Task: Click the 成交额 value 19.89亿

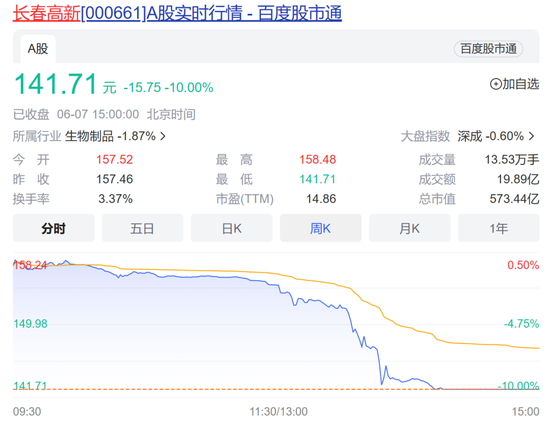Action: (x=518, y=179)
